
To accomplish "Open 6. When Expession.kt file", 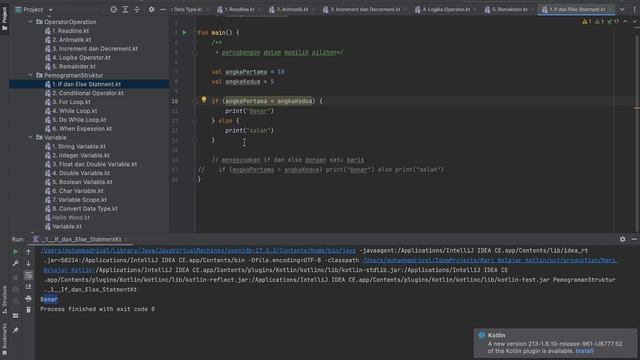I will (82, 129).
